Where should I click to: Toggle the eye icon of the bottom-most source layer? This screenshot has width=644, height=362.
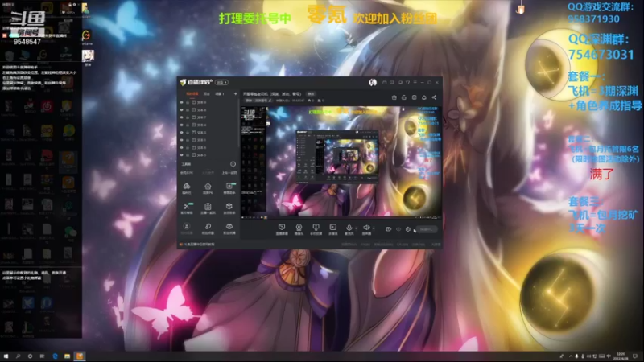pos(182,155)
